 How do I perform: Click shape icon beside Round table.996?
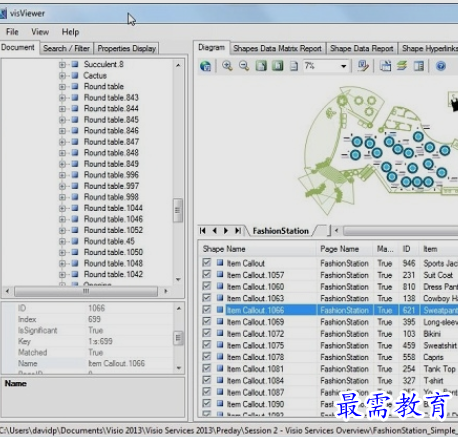click(x=75, y=175)
